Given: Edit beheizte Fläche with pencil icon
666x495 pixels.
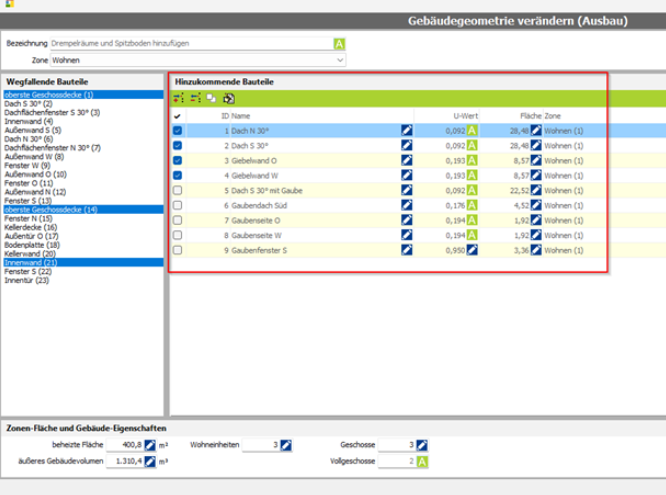Looking at the screenshot, I should click(x=149, y=445).
